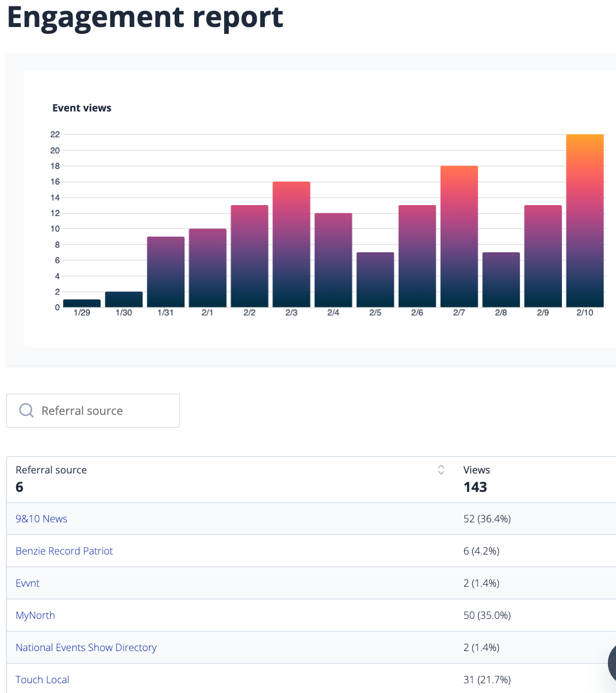
Task: Click the 6 (4.2%) views cell
Action: click(x=481, y=551)
